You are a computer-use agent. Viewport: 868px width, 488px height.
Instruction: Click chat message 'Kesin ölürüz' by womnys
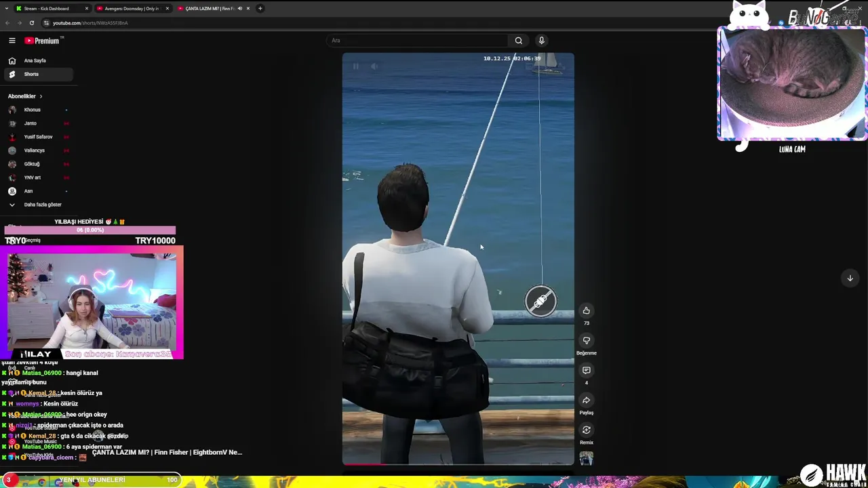(60, 404)
